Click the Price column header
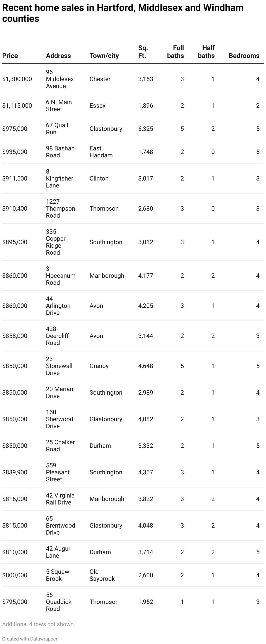This screenshot has width=266, height=644. 10,56
